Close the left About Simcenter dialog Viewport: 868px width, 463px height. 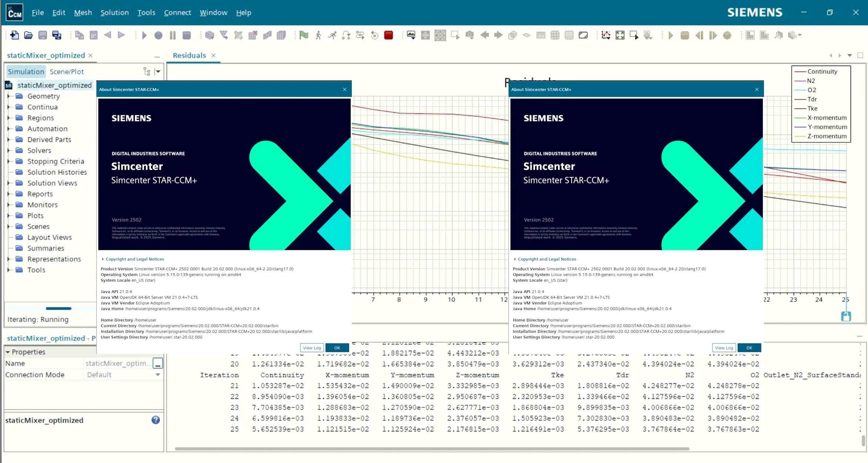pyautogui.click(x=345, y=89)
